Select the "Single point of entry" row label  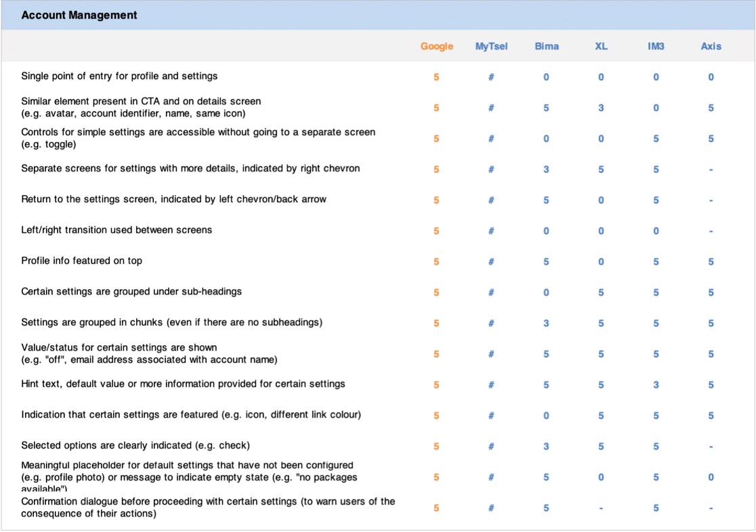click(x=119, y=76)
